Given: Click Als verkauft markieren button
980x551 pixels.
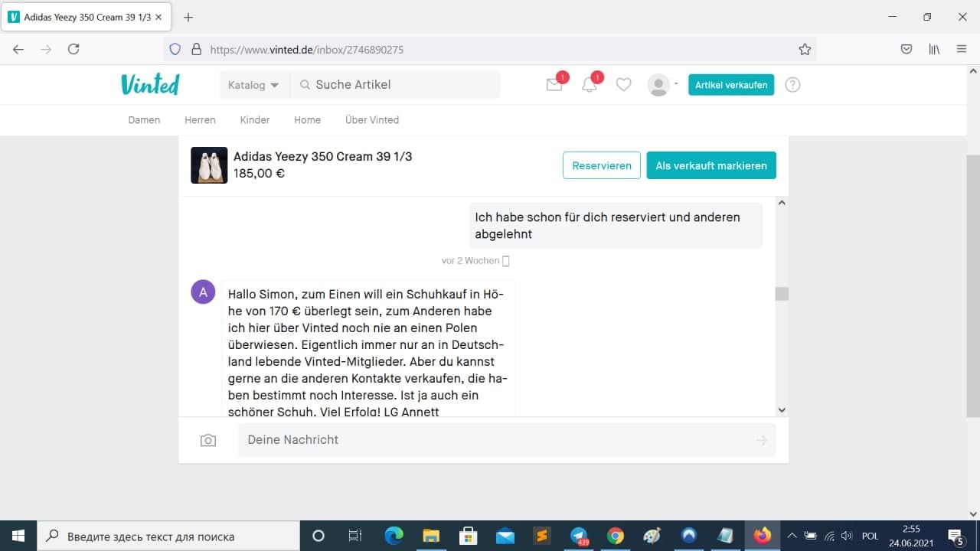Looking at the screenshot, I should pos(711,165).
